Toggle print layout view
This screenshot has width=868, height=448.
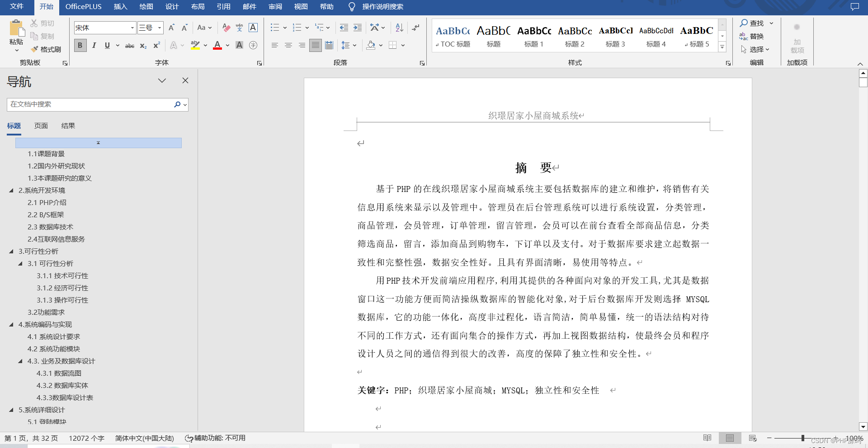730,438
